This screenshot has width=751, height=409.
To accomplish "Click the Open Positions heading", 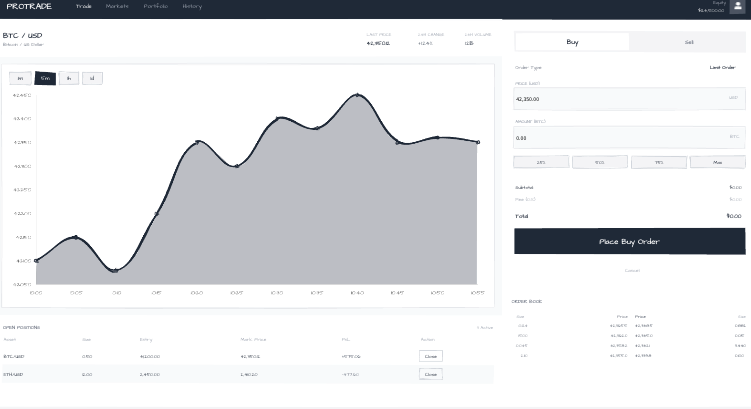I will [22, 328].
